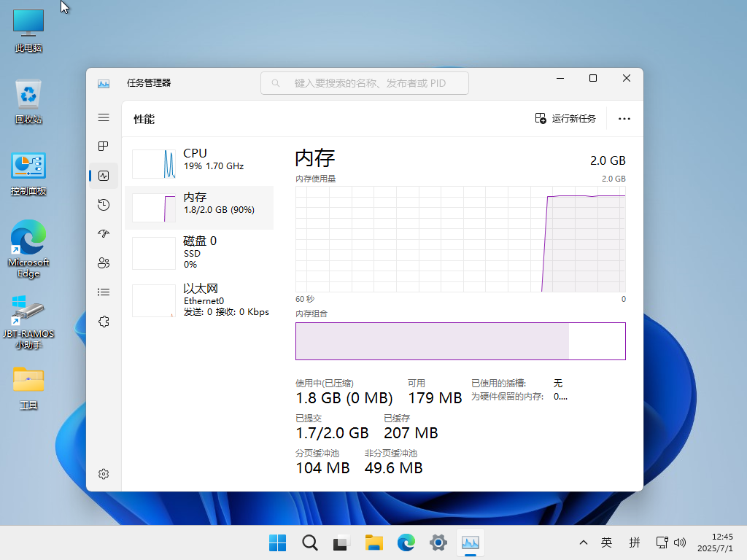Click the 104 MB paged pool value
Screen dimensions: 747x560
322,467
